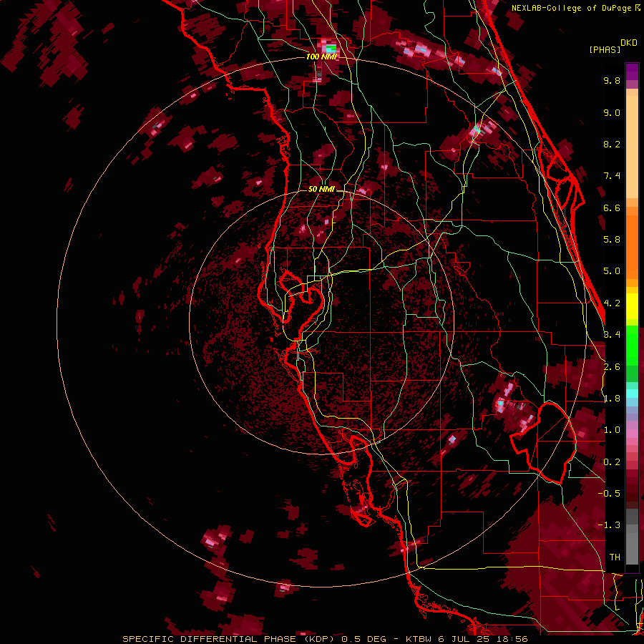Click the 9.8 value on color scale
This screenshot has width=644, height=644.
coord(612,80)
